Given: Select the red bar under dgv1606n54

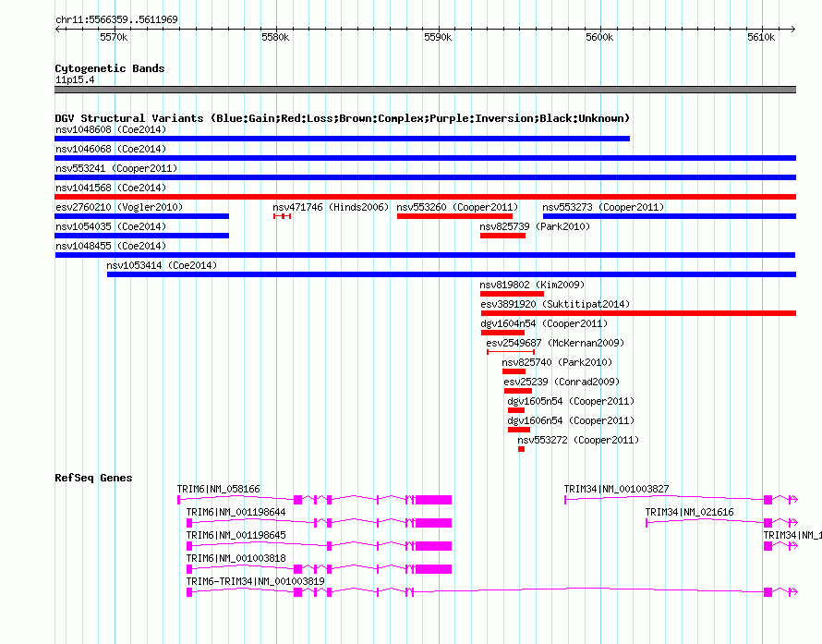Looking at the screenshot, I should 518,430.
